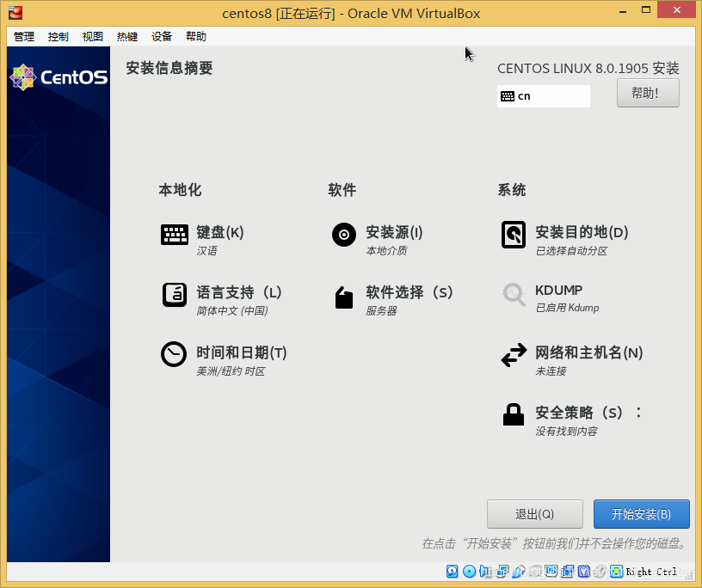This screenshot has height=588, width=702.
Task: Click the 没有找到内容 security policy text
Action: point(566,431)
